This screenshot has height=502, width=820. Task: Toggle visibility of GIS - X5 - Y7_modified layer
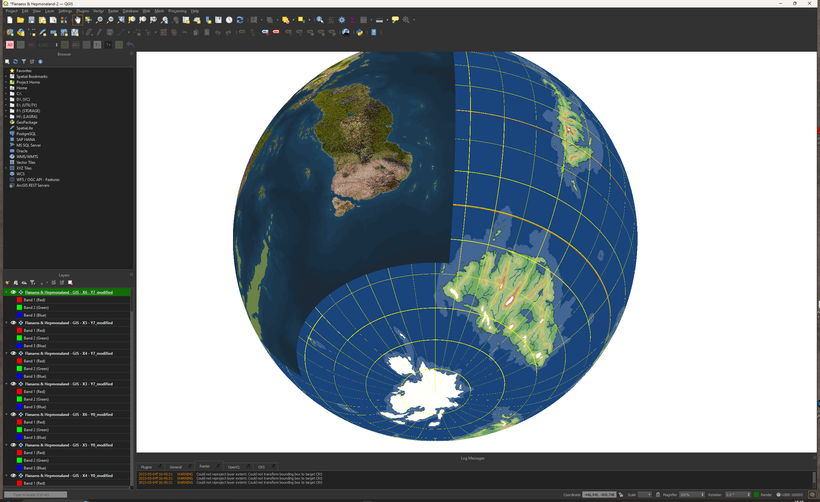[x=13, y=323]
